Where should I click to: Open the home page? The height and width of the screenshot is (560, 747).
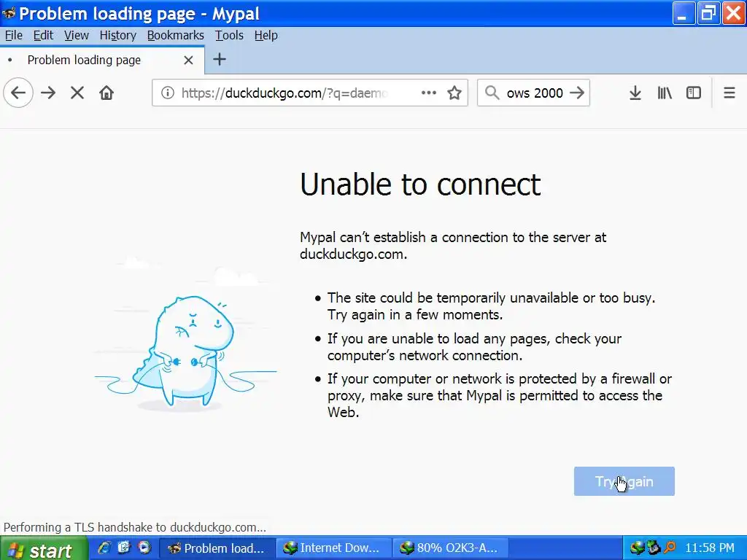coord(107,93)
